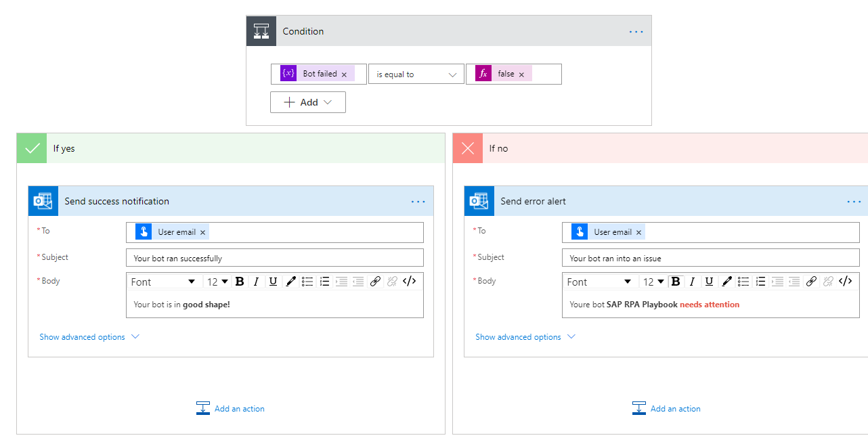Click unlink icon in error alert body
This screenshot has width=868, height=442.
[828, 282]
